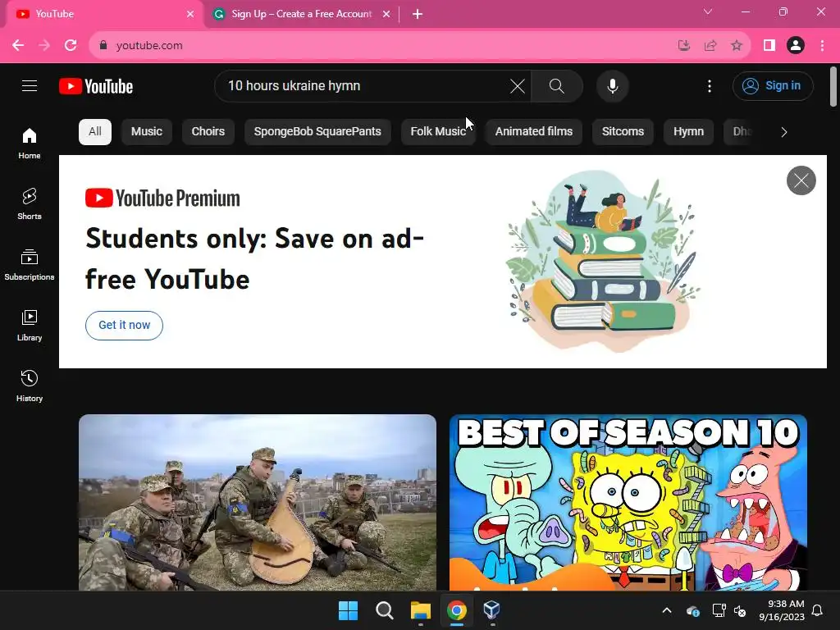This screenshot has height=630, width=840.
Task: Go back in browser history
Action: [18, 46]
